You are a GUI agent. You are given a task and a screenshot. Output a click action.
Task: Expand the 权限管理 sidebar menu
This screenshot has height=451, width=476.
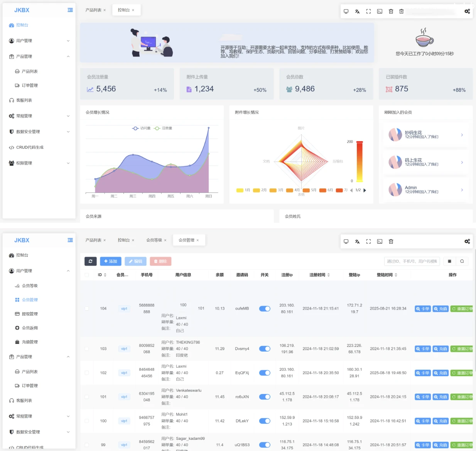click(39, 163)
